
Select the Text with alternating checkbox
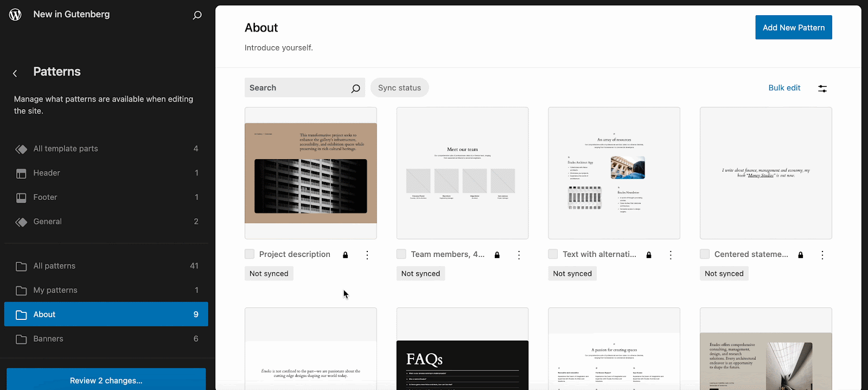tap(553, 254)
